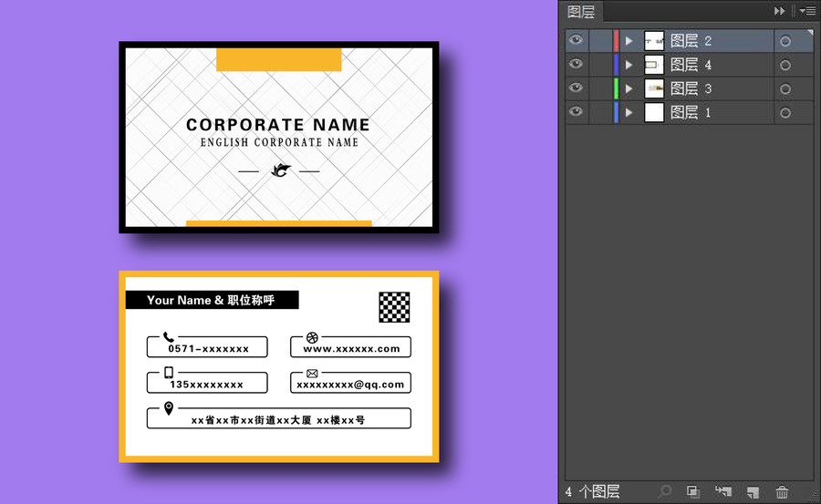
Task: Click the target circle for 图层 2
Action: pyautogui.click(x=785, y=41)
